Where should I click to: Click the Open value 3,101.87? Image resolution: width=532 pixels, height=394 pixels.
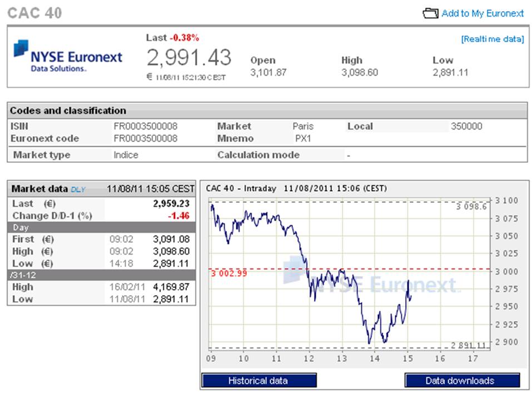tap(269, 72)
